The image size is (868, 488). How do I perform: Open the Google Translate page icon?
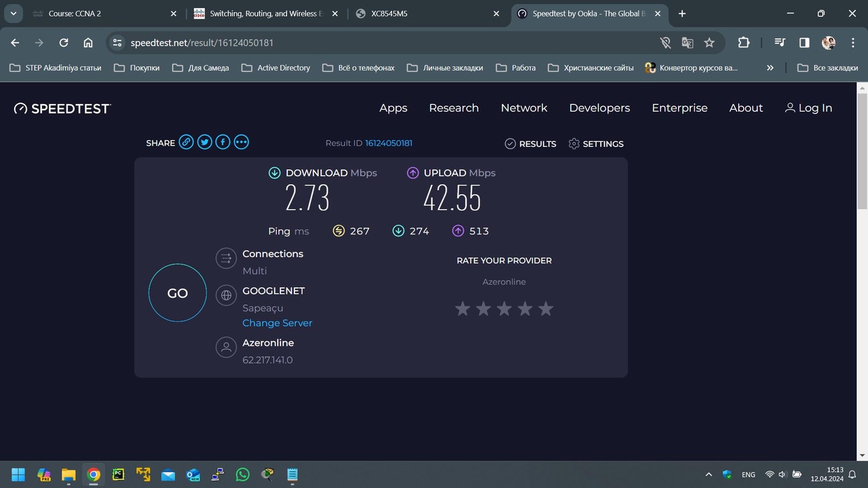coord(687,43)
